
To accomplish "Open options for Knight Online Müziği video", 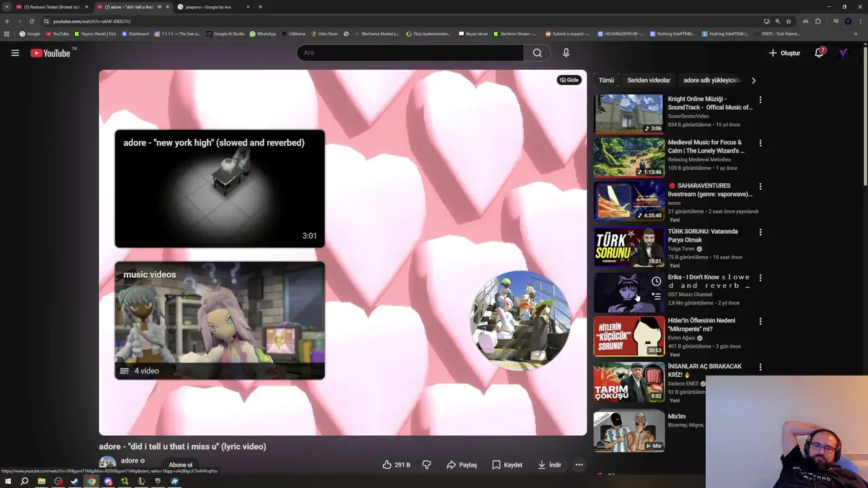I will click(760, 100).
